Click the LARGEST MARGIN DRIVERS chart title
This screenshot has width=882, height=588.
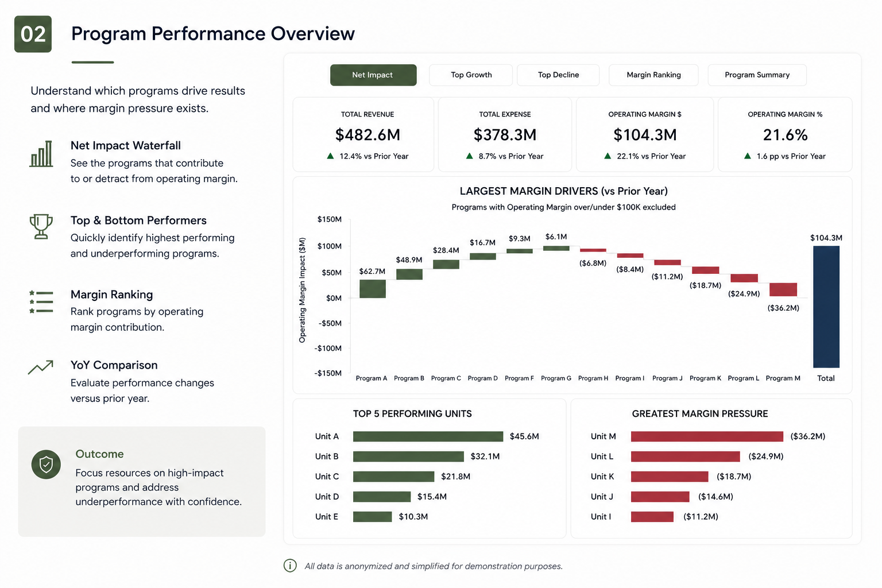point(563,191)
